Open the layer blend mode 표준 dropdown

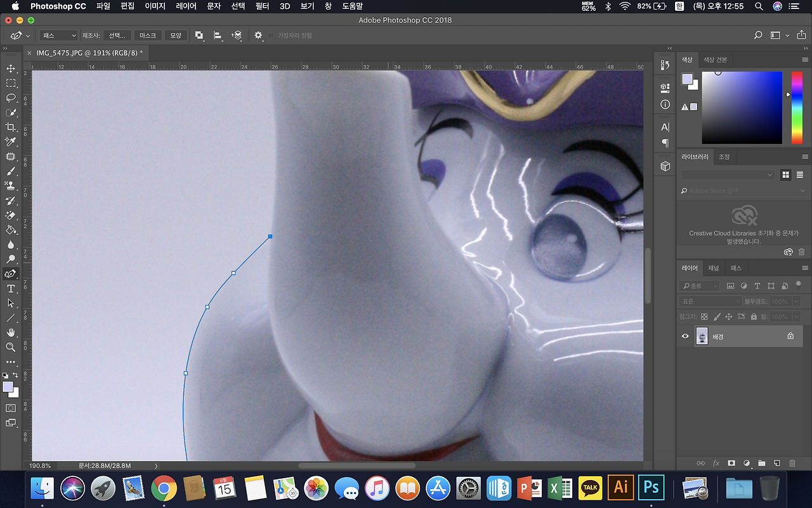coord(710,301)
